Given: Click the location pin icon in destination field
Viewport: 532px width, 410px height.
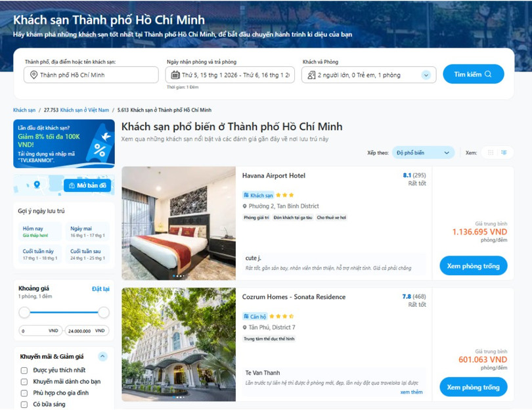Looking at the screenshot, I should pos(33,75).
